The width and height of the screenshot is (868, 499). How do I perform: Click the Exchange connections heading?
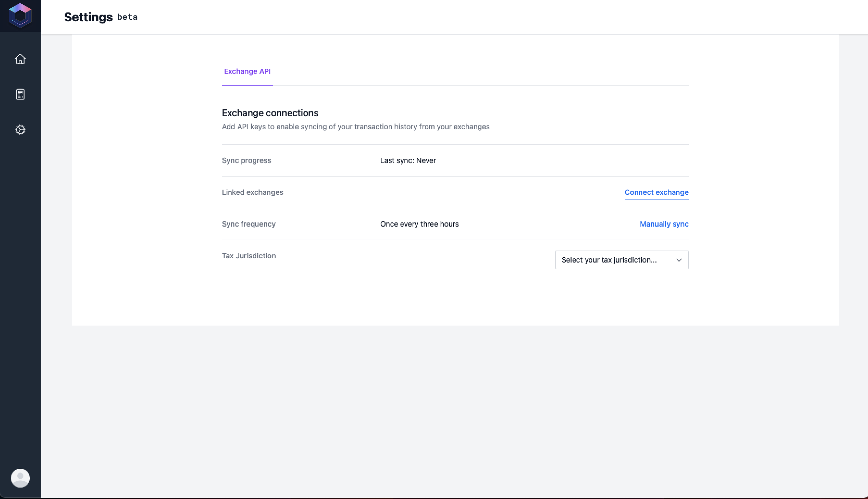click(x=270, y=113)
